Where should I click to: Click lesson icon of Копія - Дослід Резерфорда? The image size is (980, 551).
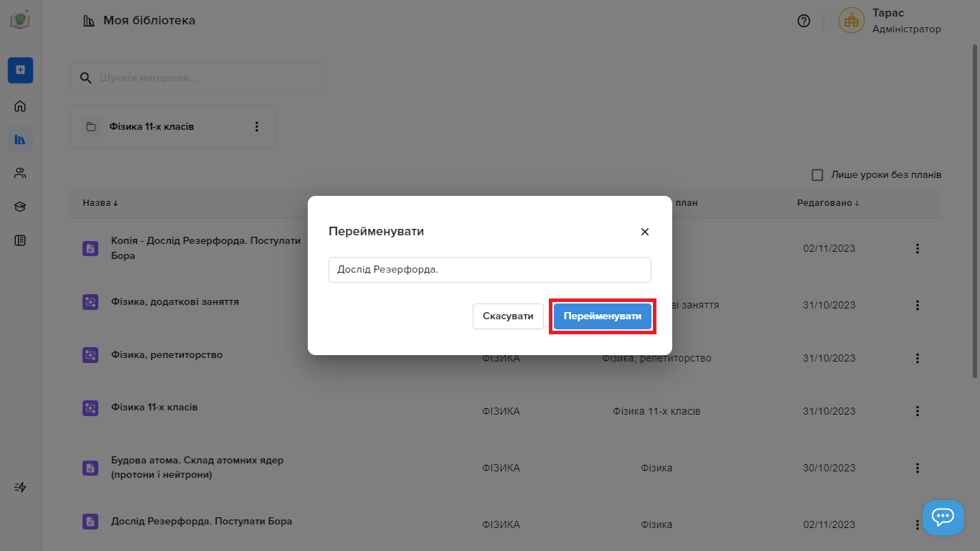pyautogui.click(x=90, y=248)
